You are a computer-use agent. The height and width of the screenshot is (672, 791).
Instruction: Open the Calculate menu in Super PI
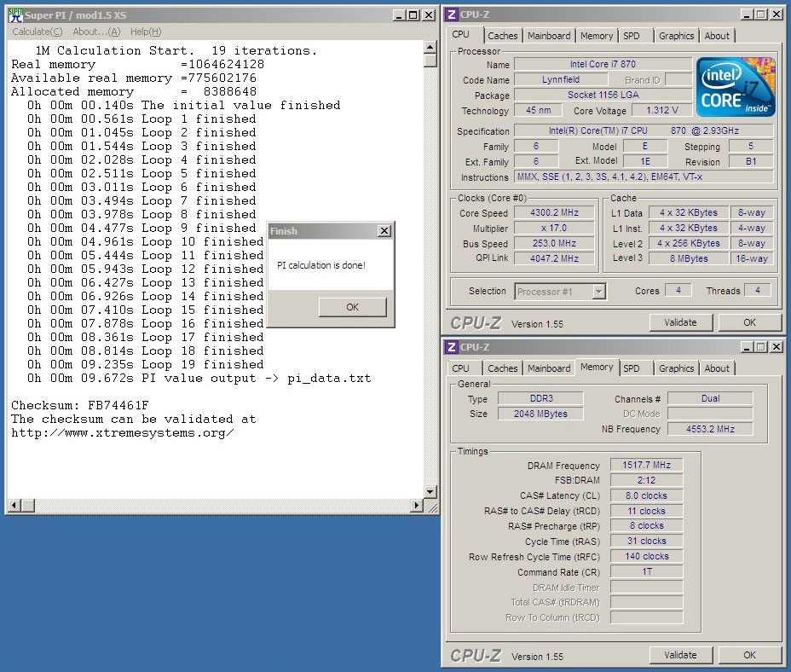(37, 32)
